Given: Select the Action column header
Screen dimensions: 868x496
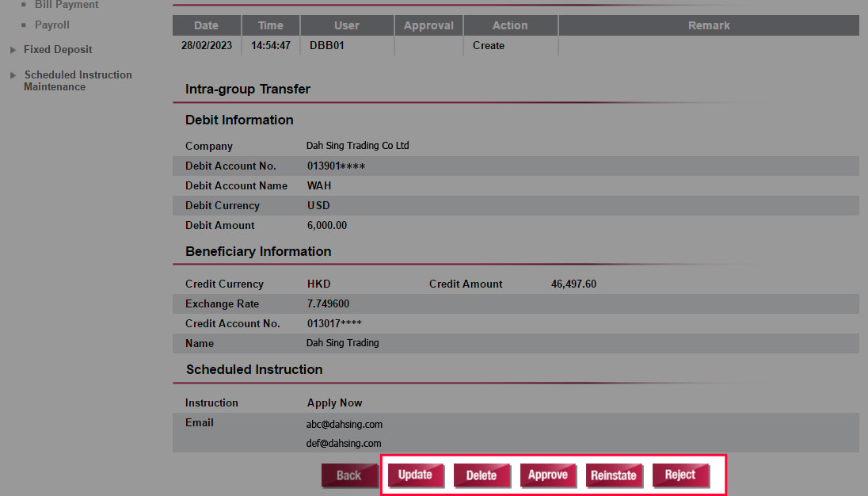Looking at the screenshot, I should (510, 25).
